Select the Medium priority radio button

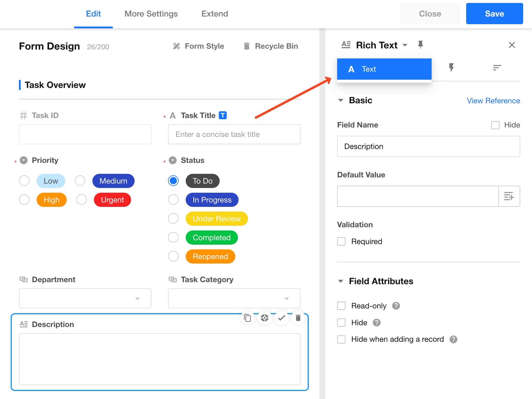(x=80, y=181)
